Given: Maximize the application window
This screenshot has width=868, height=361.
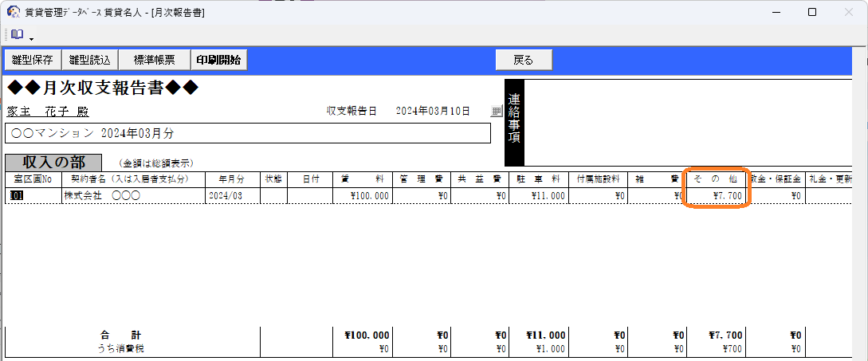Looking at the screenshot, I should (x=811, y=12).
